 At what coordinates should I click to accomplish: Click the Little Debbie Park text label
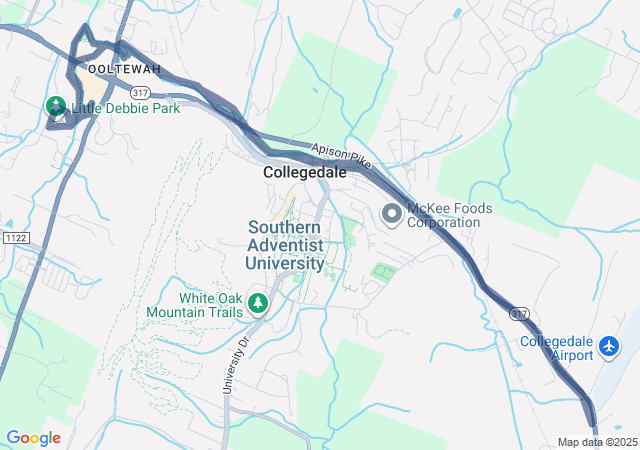pos(126,109)
